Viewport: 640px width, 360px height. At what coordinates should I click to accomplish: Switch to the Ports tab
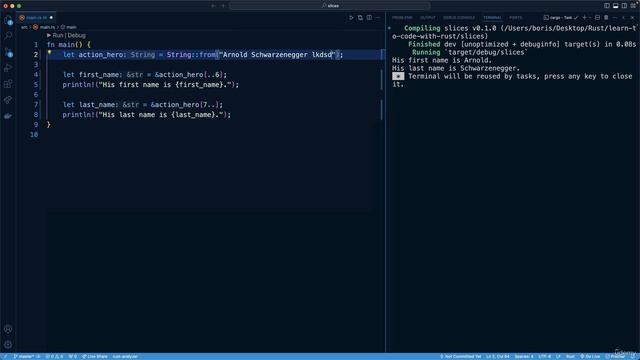pos(516,18)
